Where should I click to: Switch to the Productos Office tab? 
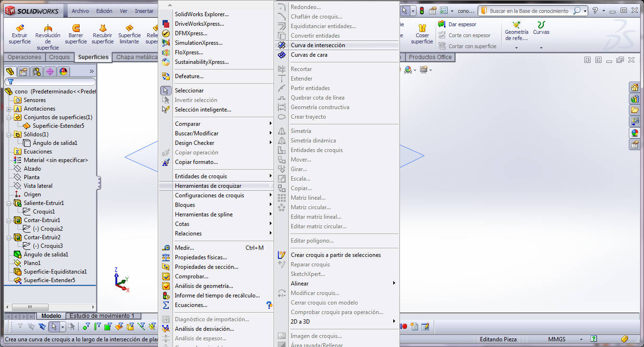click(x=430, y=57)
